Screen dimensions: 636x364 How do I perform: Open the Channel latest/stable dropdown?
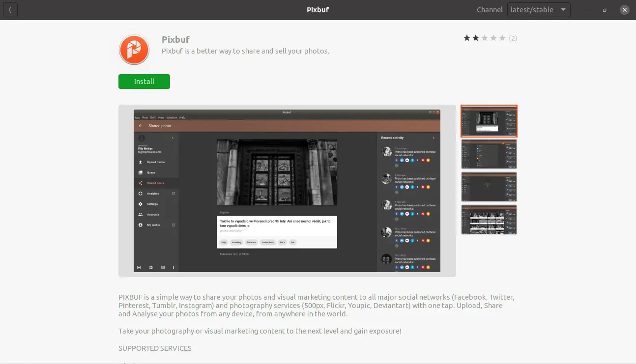[539, 10]
